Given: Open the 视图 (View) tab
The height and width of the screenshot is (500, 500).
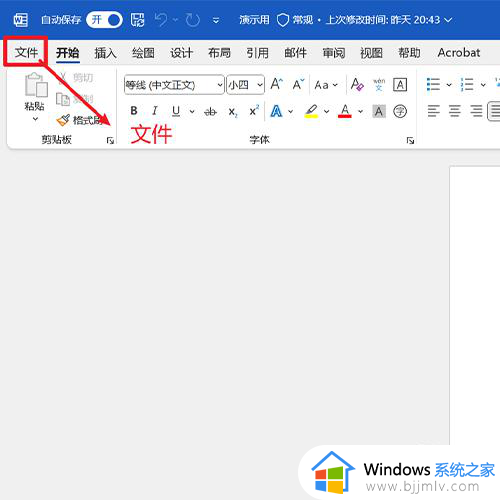Looking at the screenshot, I should pos(371,53).
